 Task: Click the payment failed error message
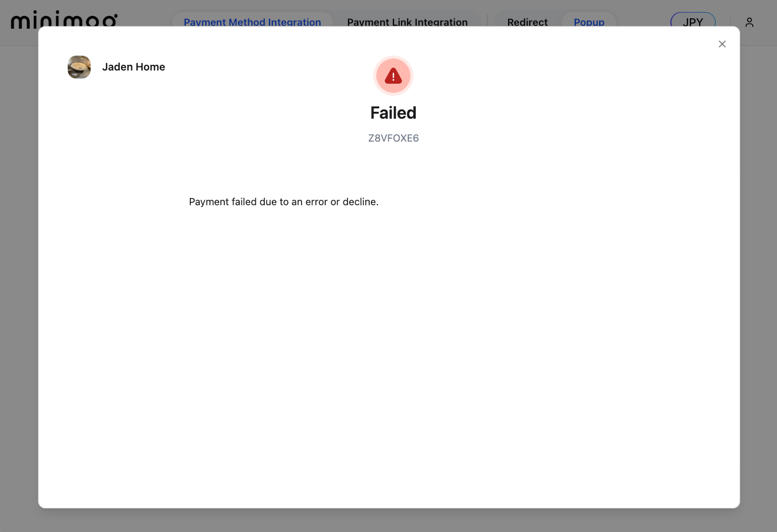[x=283, y=202]
